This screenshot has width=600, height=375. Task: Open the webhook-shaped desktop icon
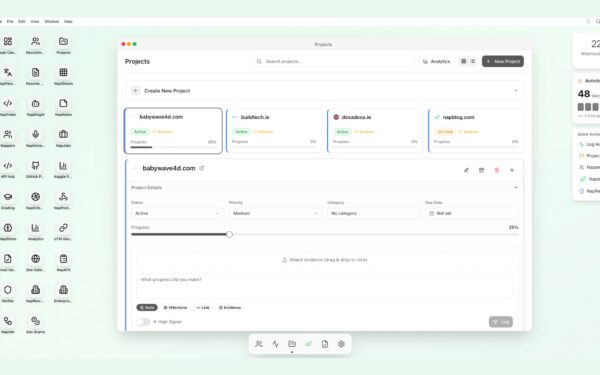pos(64,197)
